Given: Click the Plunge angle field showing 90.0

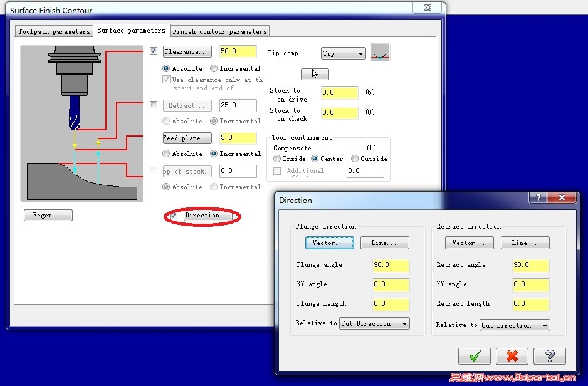Looking at the screenshot, I should click(x=391, y=265).
